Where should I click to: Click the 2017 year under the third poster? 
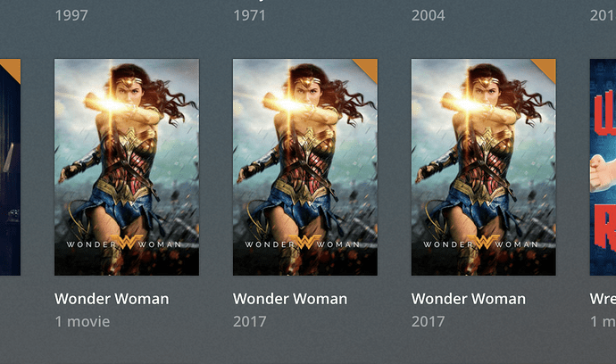pos(428,321)
